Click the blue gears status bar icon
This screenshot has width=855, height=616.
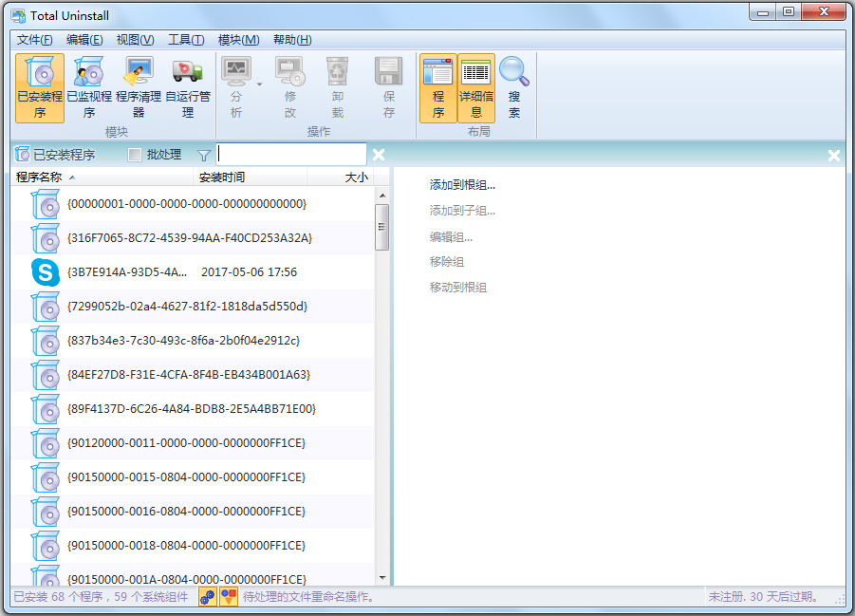[207, 597]
